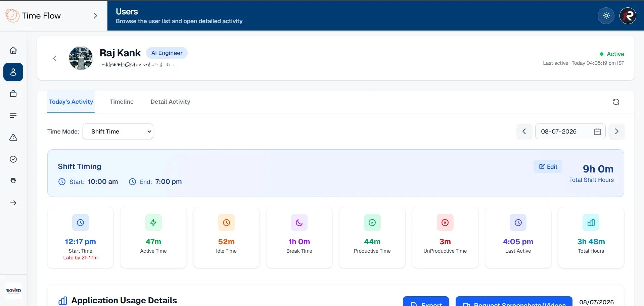Switch to Today's Activity tab
Screen dimensions: 644x306
[x=71, y=102]
